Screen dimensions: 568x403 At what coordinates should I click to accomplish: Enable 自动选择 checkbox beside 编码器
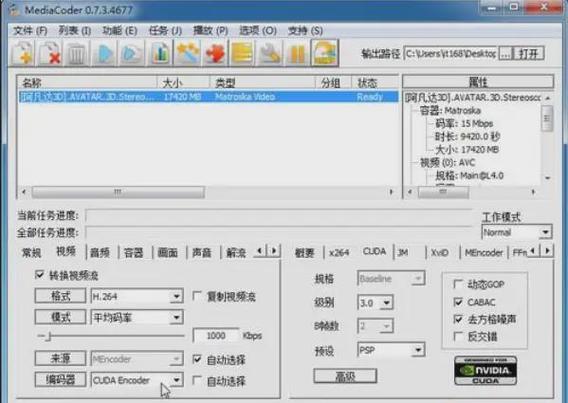(197, 380)
